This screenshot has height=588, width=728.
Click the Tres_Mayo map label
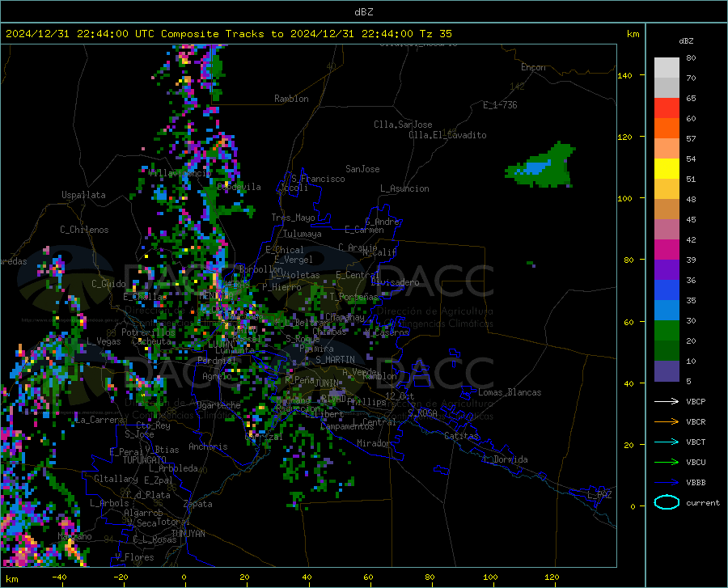pos(293,218)
